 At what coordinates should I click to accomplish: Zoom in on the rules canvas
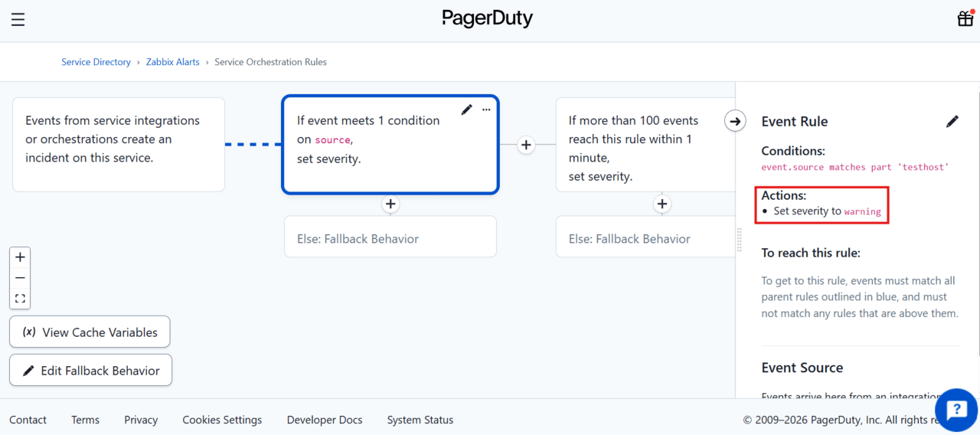20,257
